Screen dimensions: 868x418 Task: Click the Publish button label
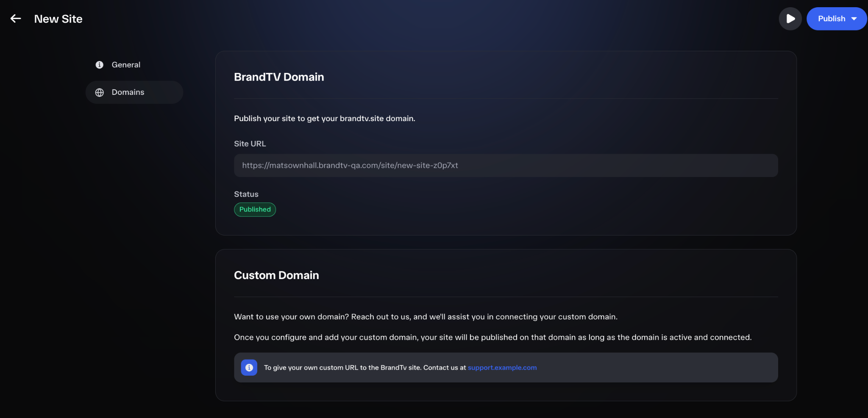[x=832, y=19]
